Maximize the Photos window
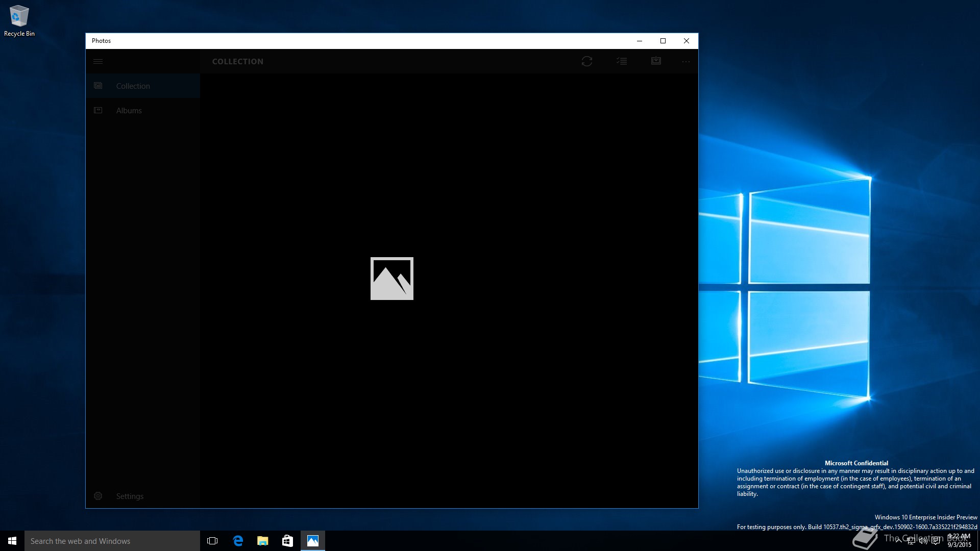 tap(663, 41)
